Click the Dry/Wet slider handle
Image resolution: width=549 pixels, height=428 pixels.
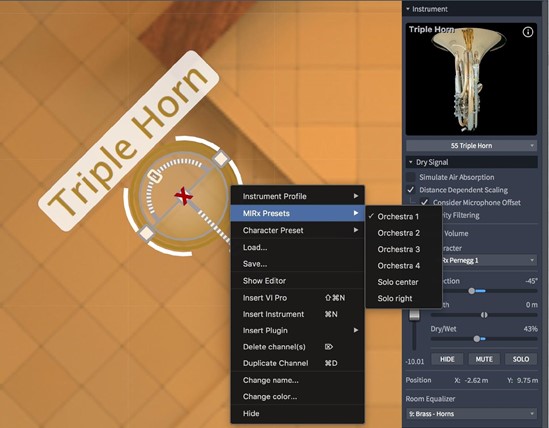pos(477,339)
